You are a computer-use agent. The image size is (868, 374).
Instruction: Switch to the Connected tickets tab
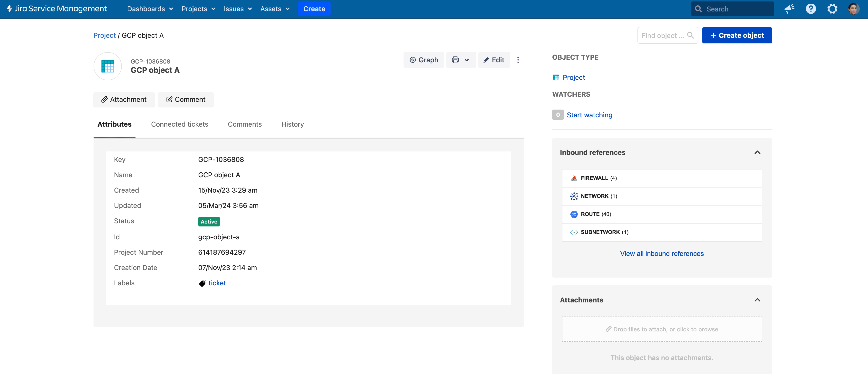coord(179,124)
